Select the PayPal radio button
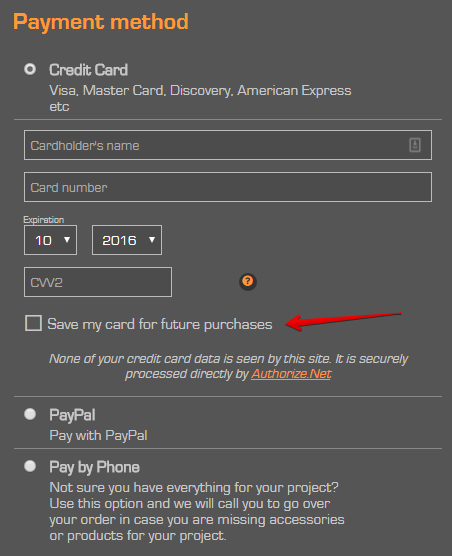This screenshot has width=452, height=556. click(30, 414)
